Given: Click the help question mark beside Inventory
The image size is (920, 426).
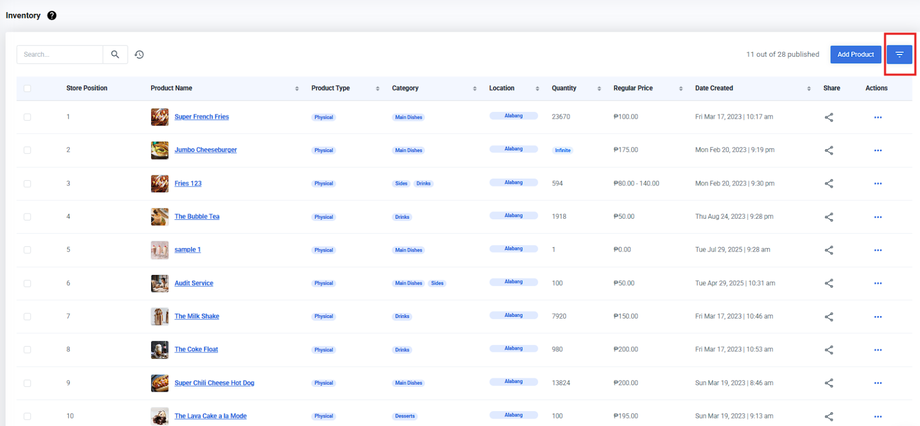Looking at the screenshot, I should pyautogui.click(x=52, y=16).
